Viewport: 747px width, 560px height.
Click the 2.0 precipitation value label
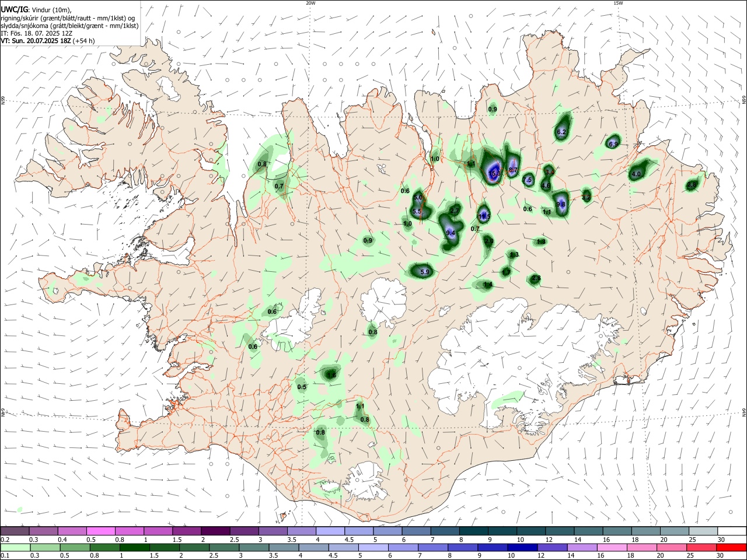pyautogui.click(x=489, y=241)
